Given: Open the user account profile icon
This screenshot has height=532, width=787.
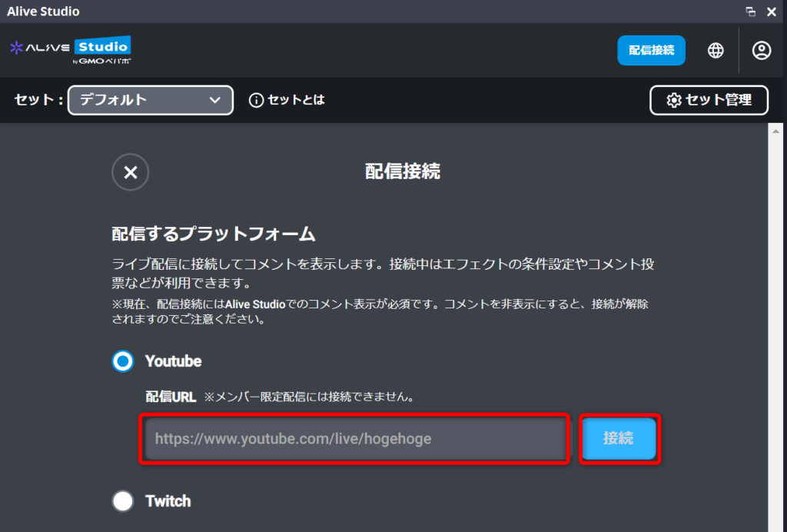Looking at the screenshot, I should coord(761,51).
